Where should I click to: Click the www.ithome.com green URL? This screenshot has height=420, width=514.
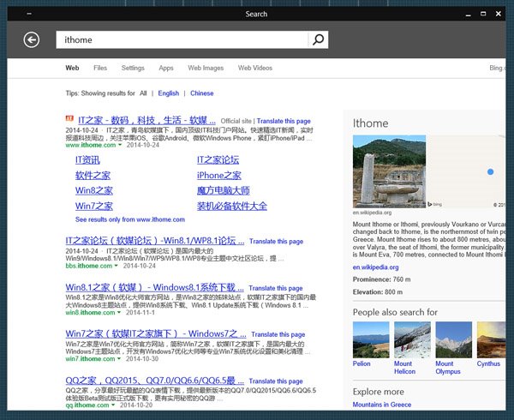tap(91, 145)
